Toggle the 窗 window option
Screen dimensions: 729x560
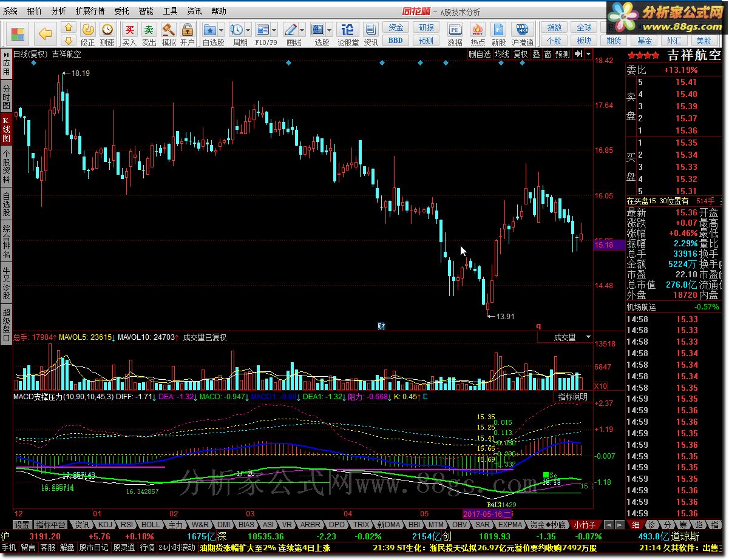548,54
